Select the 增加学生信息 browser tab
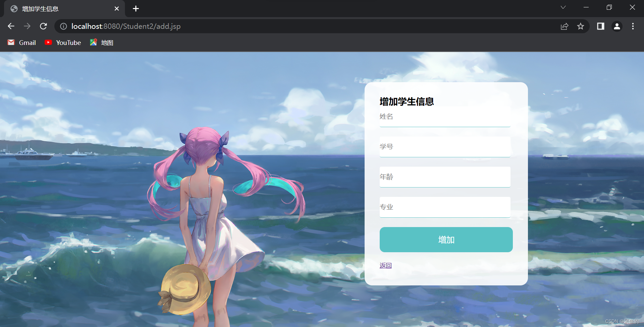644x327 pixels. (64, 9)
